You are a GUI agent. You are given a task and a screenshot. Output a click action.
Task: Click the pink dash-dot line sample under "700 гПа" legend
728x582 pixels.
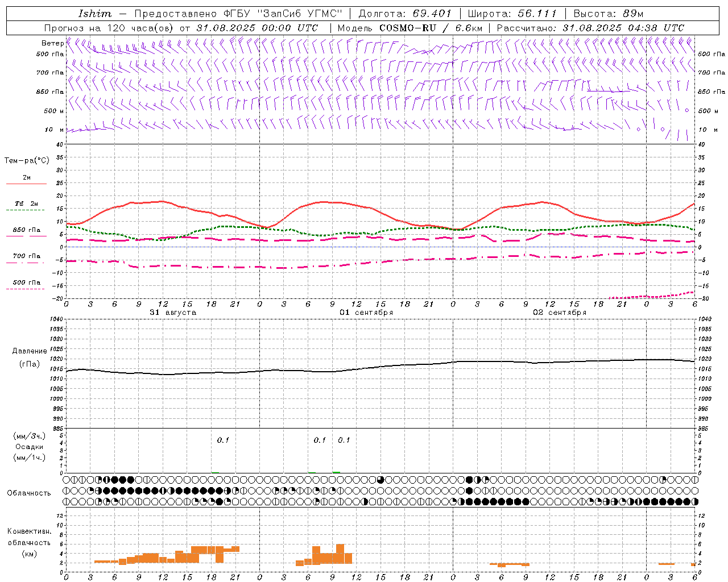[26, 263]
